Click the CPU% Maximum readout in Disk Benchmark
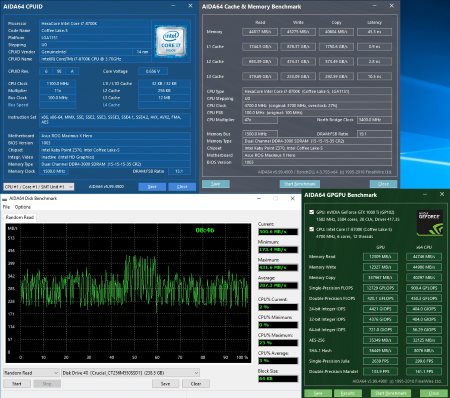450x398 pixels. [x=278, y=343]
